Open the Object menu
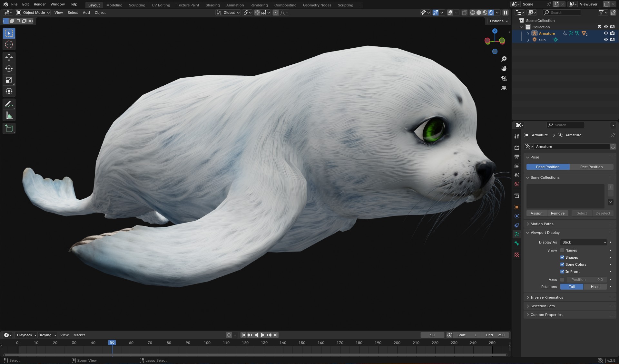Image resolution: width=619 pixels, height=364 pixels. point(100,13)
